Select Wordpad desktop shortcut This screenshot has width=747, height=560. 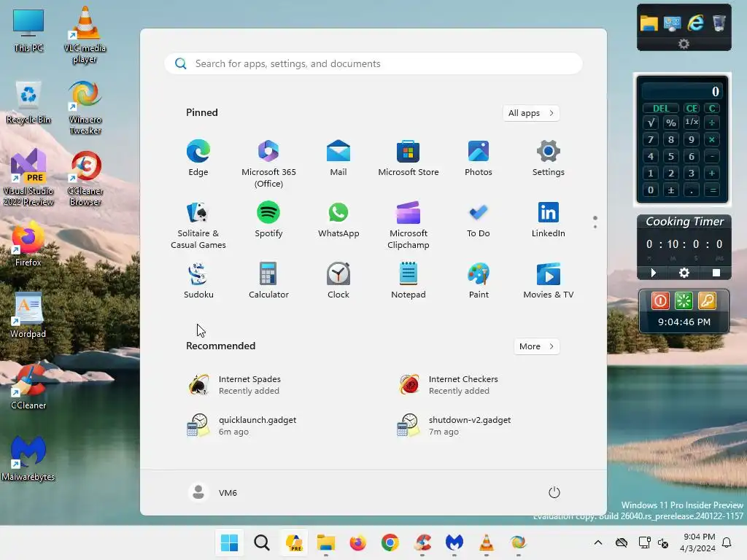point(28,315)
